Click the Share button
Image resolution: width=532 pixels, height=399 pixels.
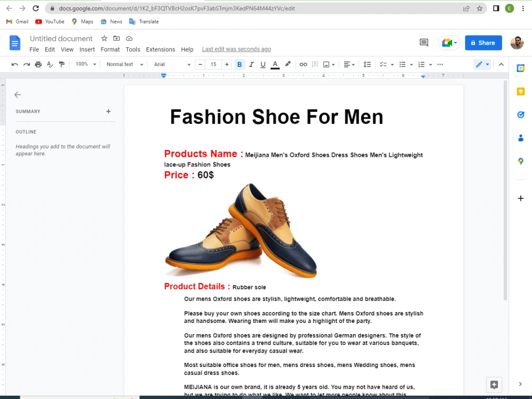click(483, 43)
